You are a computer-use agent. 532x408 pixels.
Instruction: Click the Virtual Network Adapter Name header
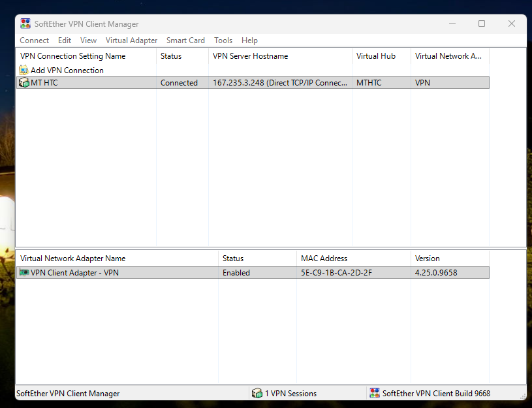(x=72, y=259)
